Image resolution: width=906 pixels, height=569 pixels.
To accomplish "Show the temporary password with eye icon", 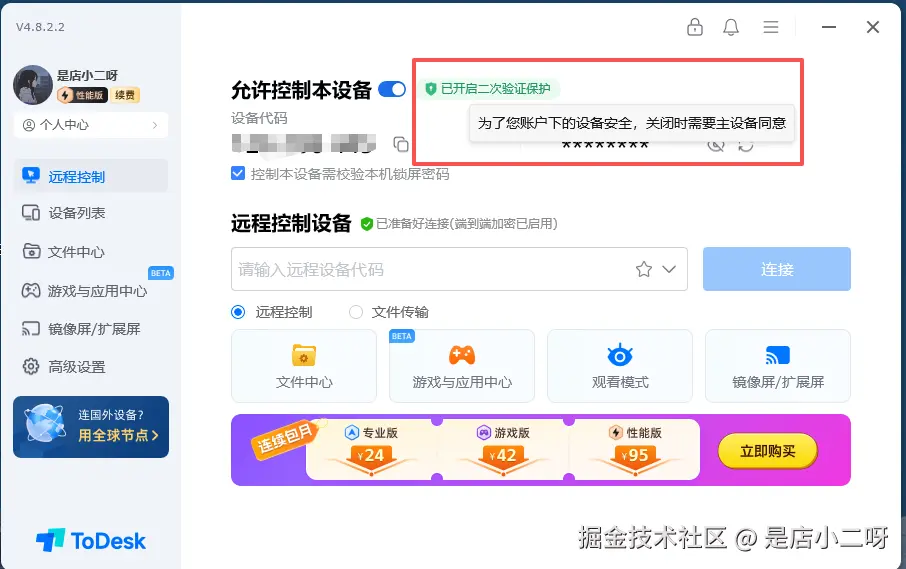I will click(716, 144).
